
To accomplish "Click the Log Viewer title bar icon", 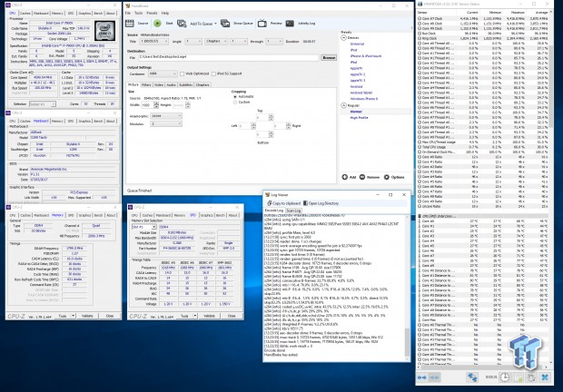I will 267,195.
